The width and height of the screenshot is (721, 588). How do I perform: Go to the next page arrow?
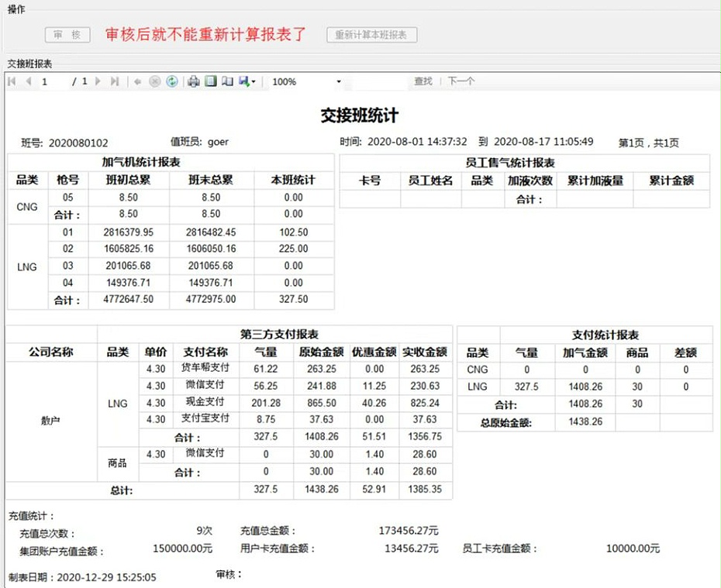(x=96, y=81)
